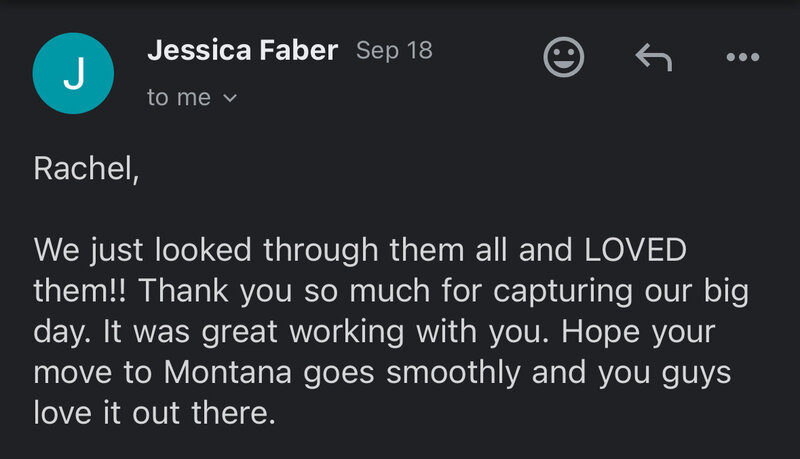Reply to Jessica Faber's email
This screenshot has width=800, height=459.
(654, 57)
